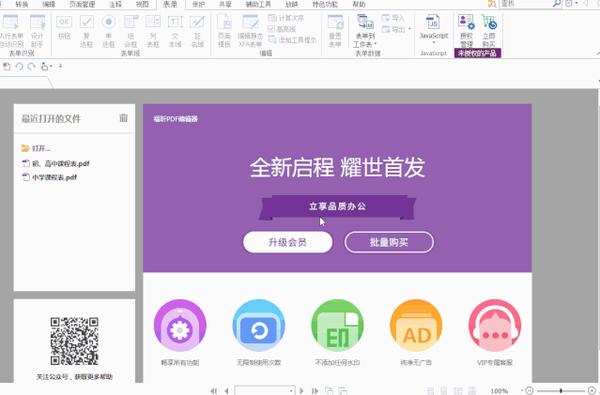The width and height of the screenshot is (600, 395).
Task: Click the pink VIP专属客服 headset icon
Action: [494, 325]
